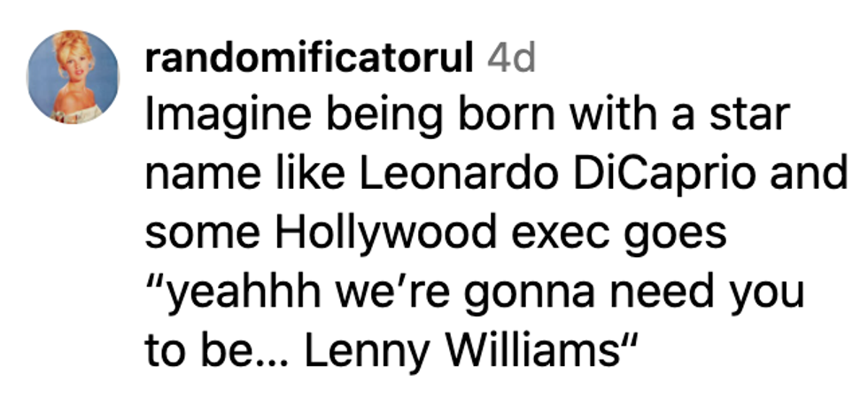The width and height of the screenshot is (868, 398).
Task: Open the randomificatorul username link
Action: (x=309, y=58)
